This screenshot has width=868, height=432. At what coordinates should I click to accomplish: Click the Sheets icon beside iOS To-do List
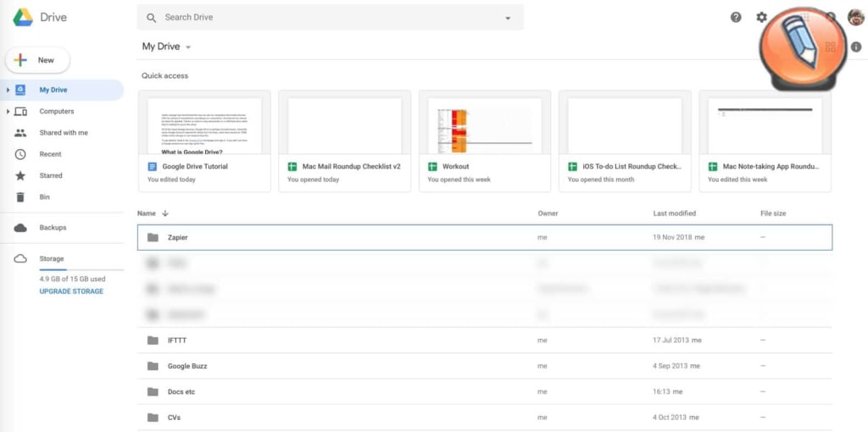pos(573,167)
